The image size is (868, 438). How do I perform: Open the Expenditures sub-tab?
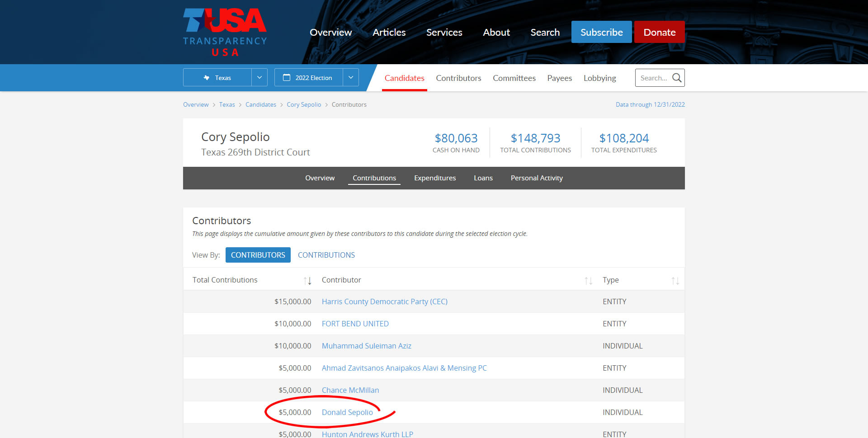[435, 178]
